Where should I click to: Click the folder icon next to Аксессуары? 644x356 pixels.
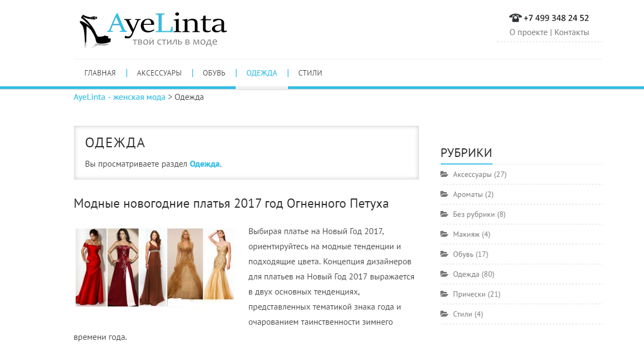click(444, 174)
